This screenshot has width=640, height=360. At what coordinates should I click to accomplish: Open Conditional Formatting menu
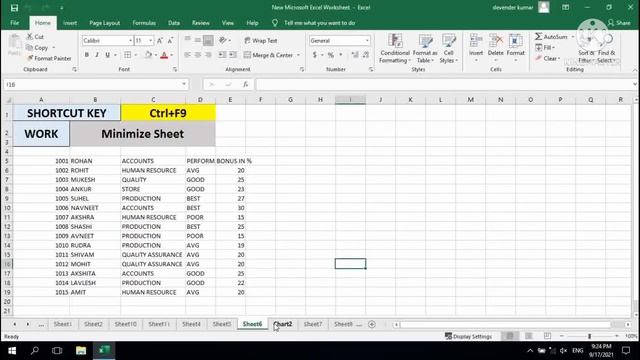395,49
